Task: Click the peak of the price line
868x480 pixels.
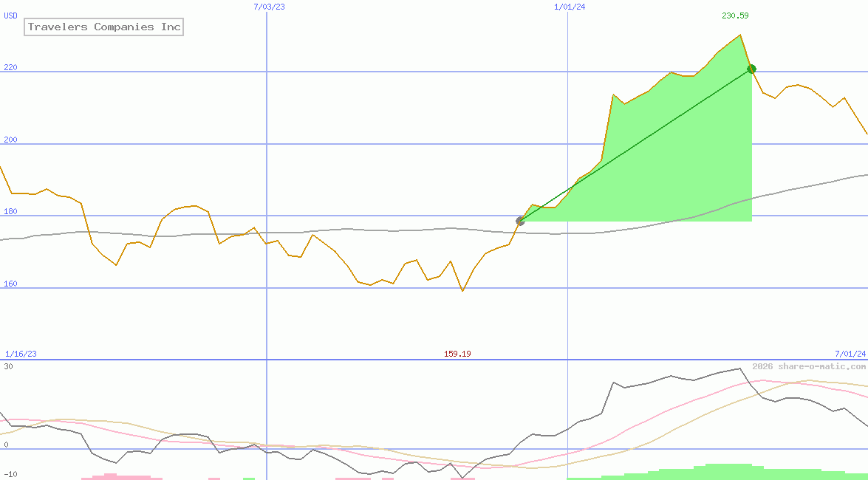Action: [740, 35]
